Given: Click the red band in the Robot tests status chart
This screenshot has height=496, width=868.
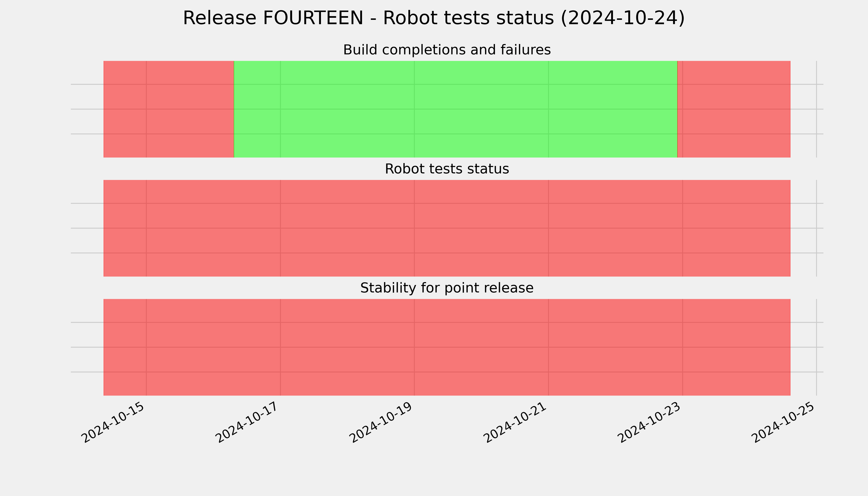Looking at the screenshot, I should [447, 228].
